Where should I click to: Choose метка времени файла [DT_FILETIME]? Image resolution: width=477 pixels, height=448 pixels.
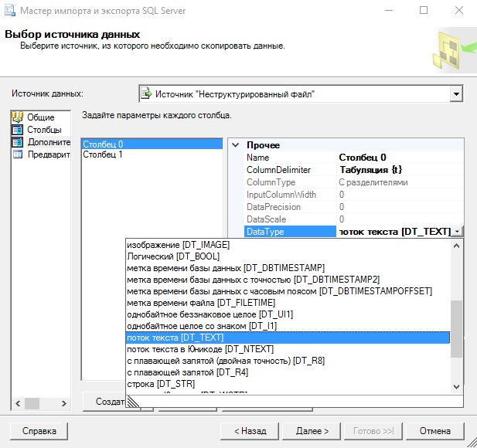click(288, 303)
